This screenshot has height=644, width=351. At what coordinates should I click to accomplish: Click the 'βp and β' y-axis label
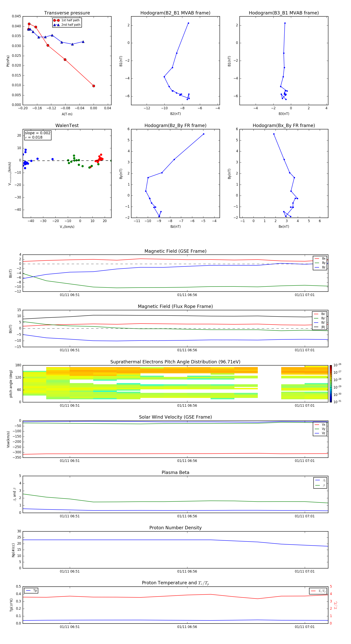tap(14, 494)
